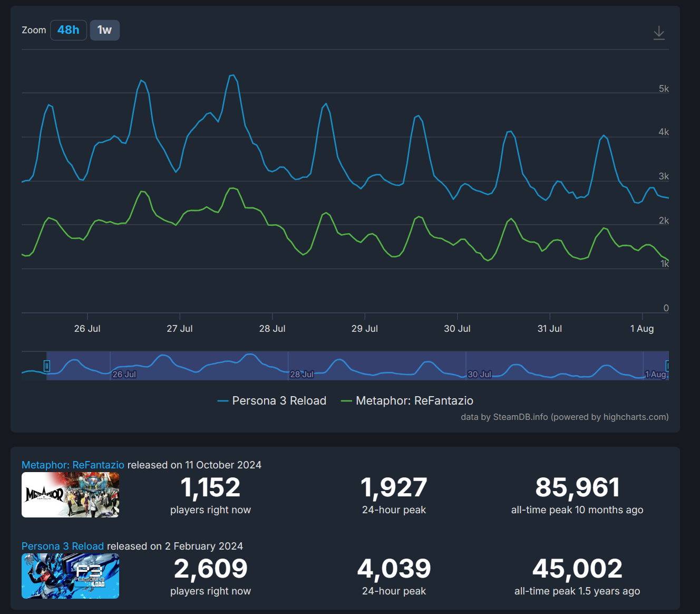Grab the left navigator range handle
Image resolution: width=700 pixels, height=614 pixels.
[47, 366]
